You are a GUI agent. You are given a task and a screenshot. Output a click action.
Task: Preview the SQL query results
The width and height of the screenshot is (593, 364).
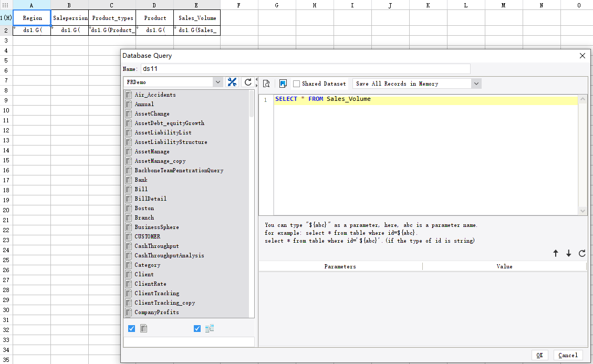click(266, 84)
